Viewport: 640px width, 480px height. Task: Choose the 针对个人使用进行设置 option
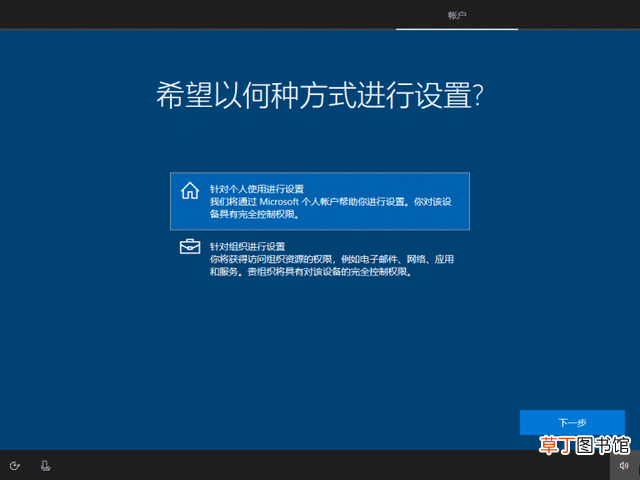point(320,201)
